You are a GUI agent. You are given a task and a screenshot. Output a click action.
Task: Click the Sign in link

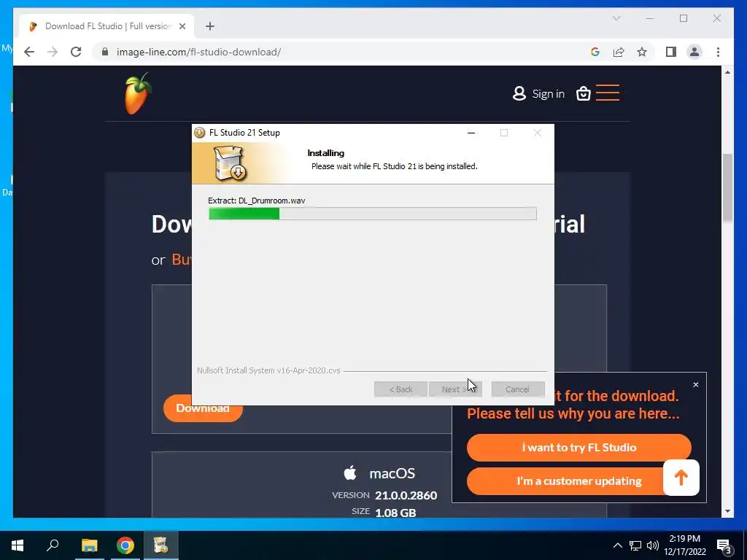(539, 94)
